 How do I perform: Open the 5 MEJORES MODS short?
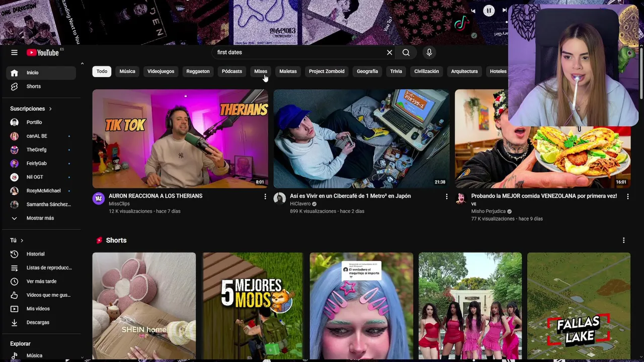point(253,306)
